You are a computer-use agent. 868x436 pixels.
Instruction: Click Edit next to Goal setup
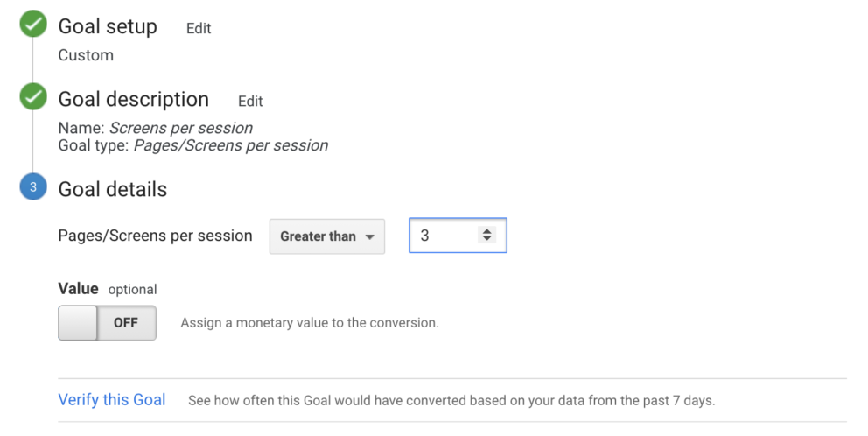199,29
